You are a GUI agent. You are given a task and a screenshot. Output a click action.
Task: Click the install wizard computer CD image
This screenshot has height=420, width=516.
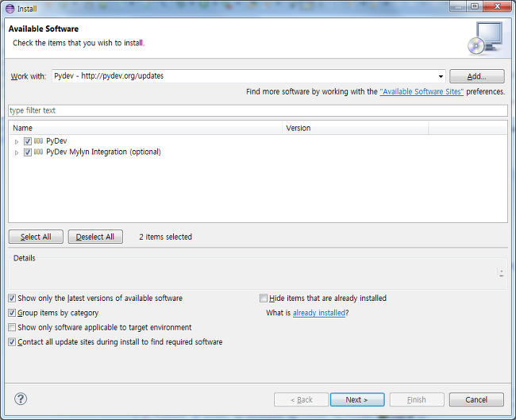tap(485, 38)
